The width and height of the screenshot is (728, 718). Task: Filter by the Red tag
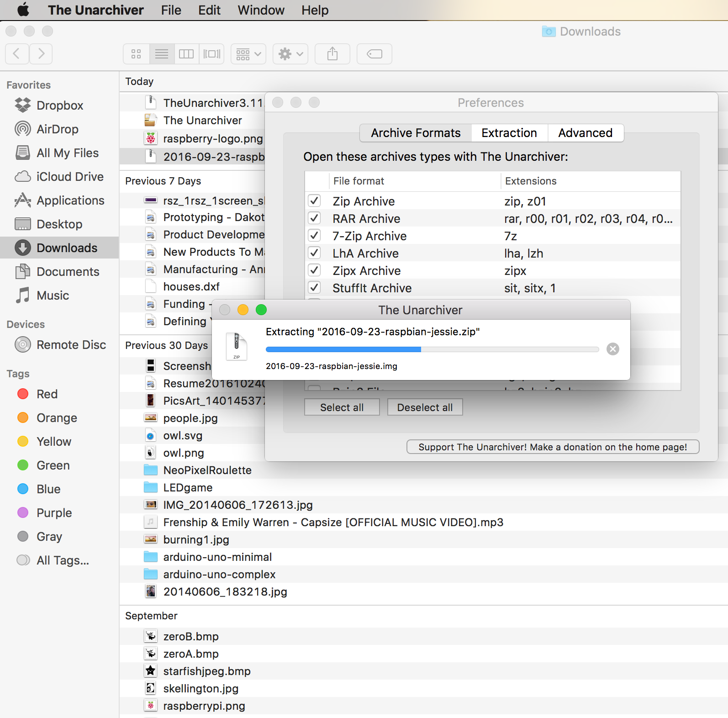(x=59, y=394)
